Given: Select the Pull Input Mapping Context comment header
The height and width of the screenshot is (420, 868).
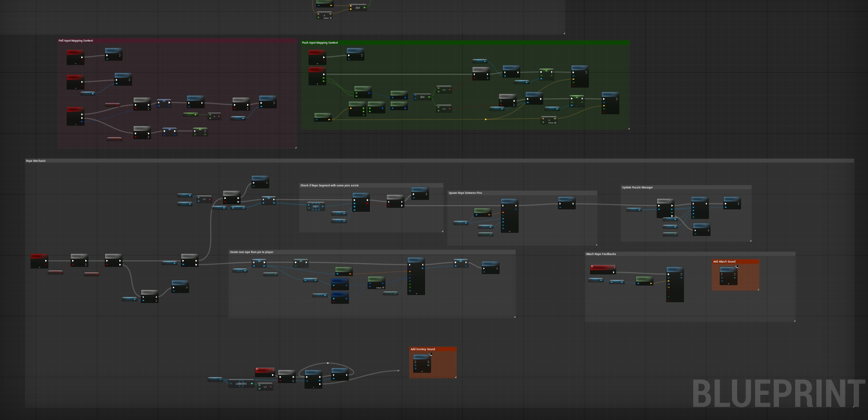Looking at the screenshot, I should 76,40.
